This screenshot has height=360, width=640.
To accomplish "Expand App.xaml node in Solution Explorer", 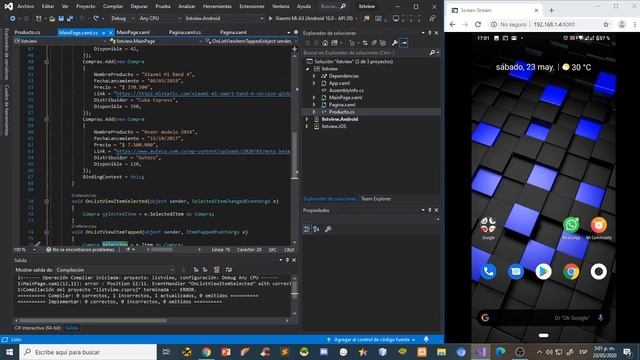I will (x=314, y=83).
